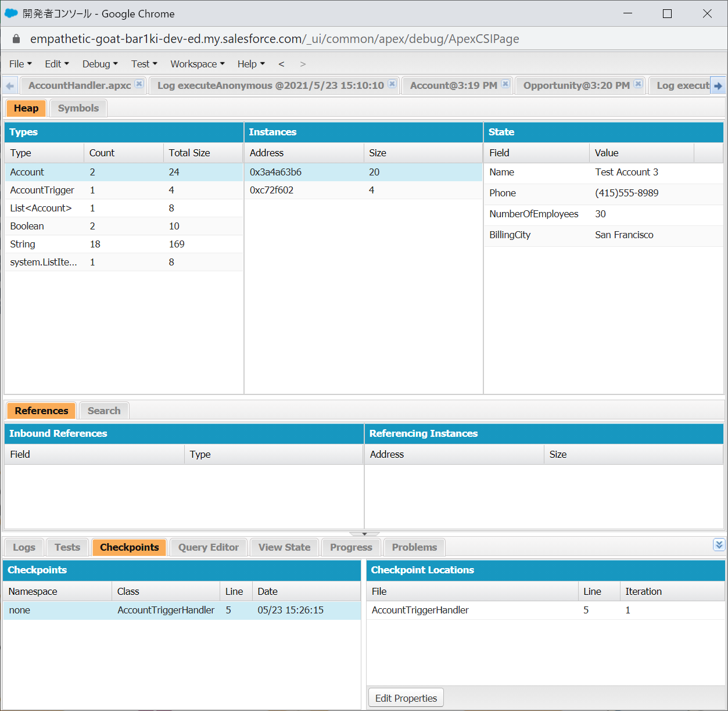Click the NumberOfEmployees state row
The image size is (728, 711).
tap(604, 214)
